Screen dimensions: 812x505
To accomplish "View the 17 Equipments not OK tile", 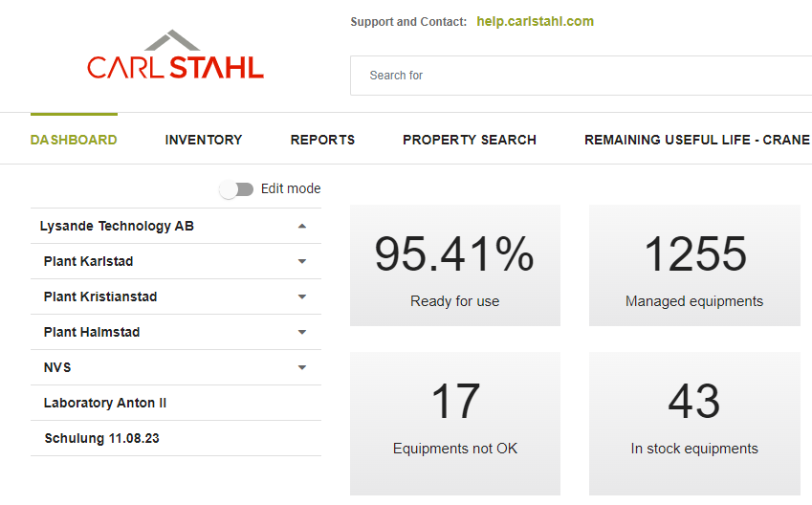I will (x=454, y=413).
